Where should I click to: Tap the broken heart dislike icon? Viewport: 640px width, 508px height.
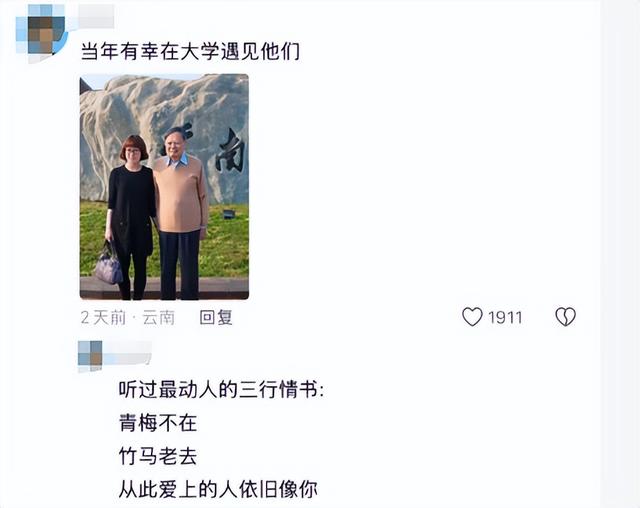[x=565, y=317]
